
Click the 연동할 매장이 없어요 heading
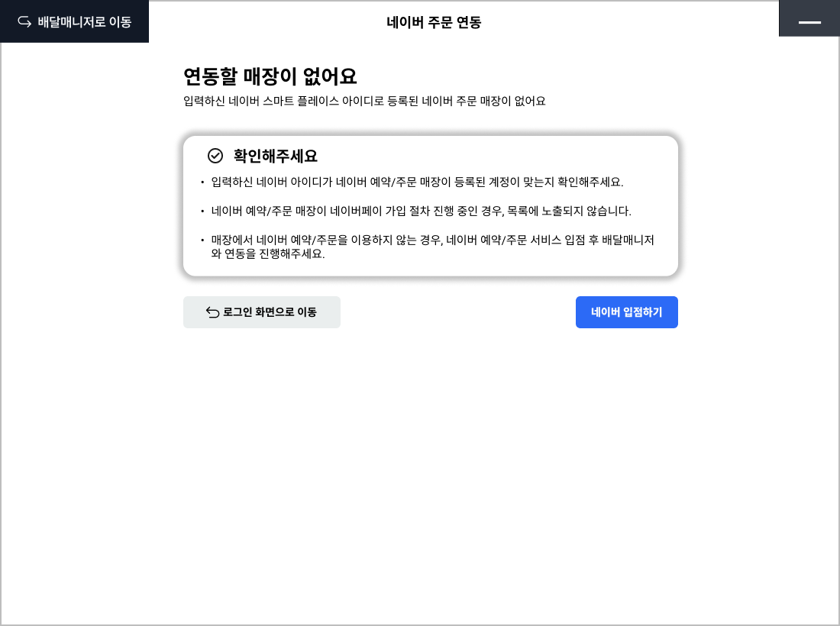(x=270, y=76)
